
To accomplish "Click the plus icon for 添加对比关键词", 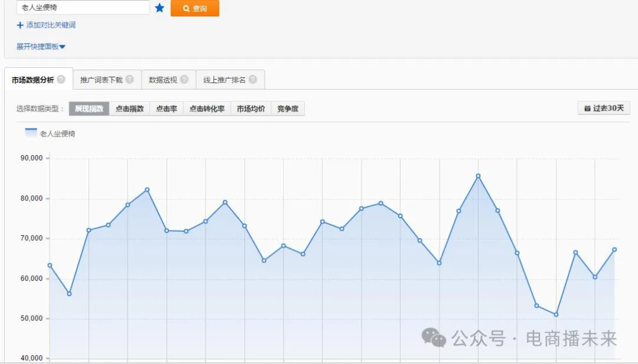I will (20, 25).
